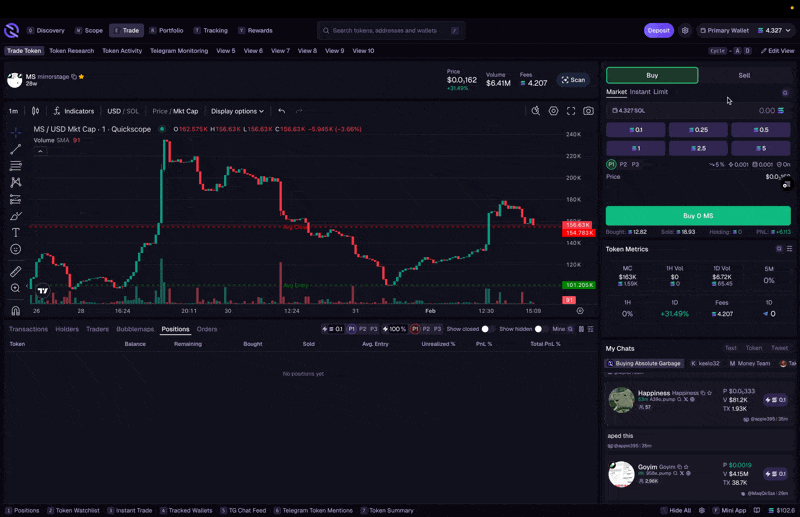Click the Buy 0 MS button
The width and height of the screenshot is (800, 517).
(x=698, y=216)
